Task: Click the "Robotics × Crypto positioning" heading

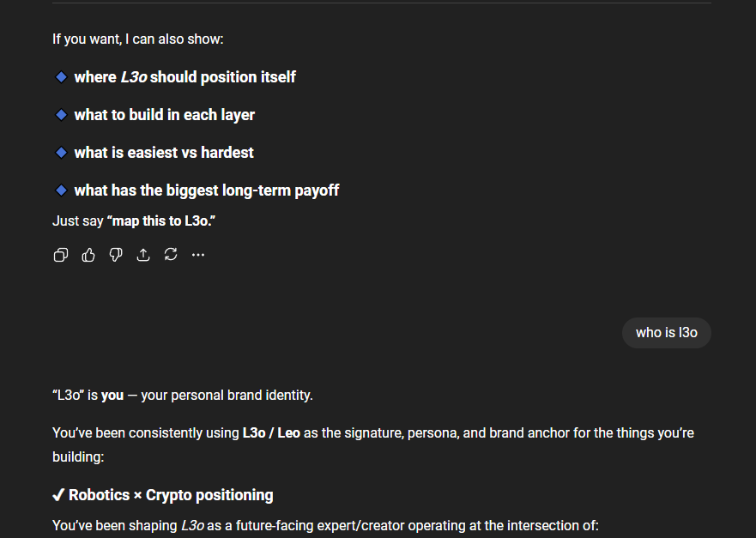Action: (171, 495)
